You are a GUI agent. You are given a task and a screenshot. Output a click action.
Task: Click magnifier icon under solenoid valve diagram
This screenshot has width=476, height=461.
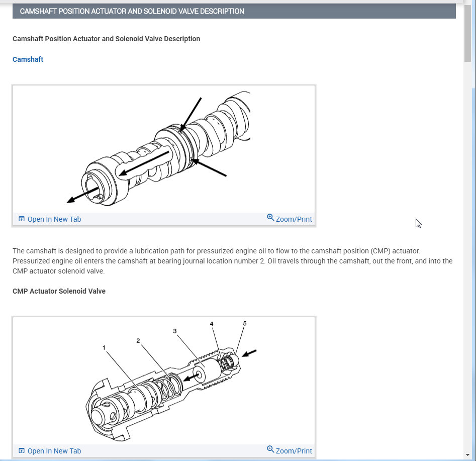click(270, 449)
